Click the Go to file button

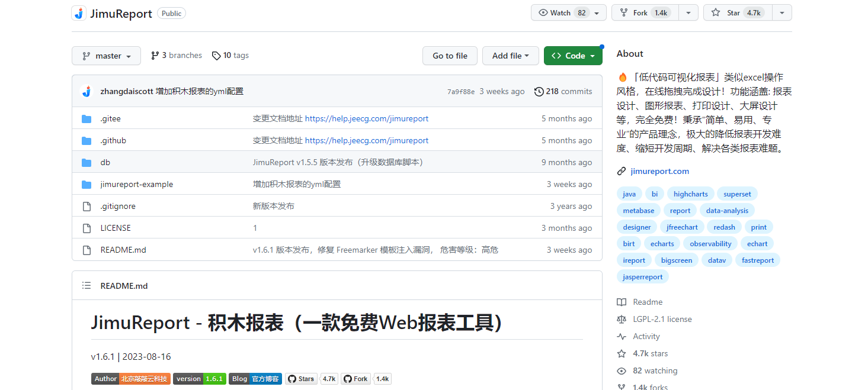click(450, 56)
